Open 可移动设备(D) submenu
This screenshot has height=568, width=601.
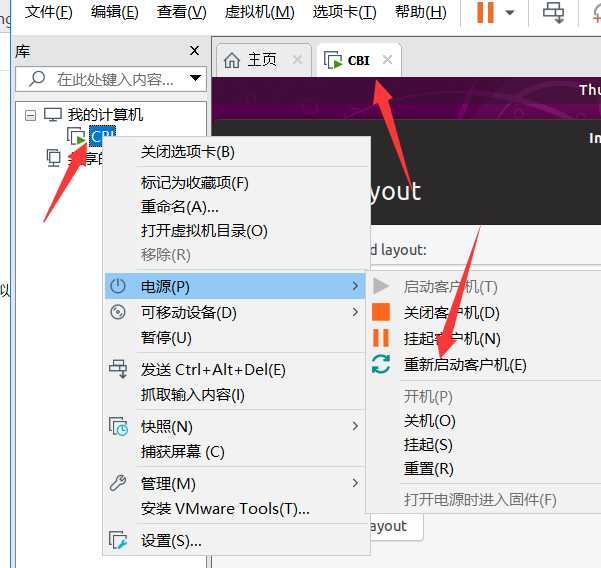235,312
